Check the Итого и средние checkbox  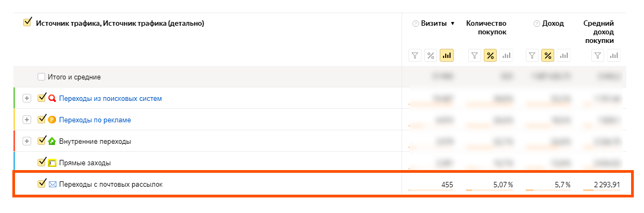click(x=41, y=77)
